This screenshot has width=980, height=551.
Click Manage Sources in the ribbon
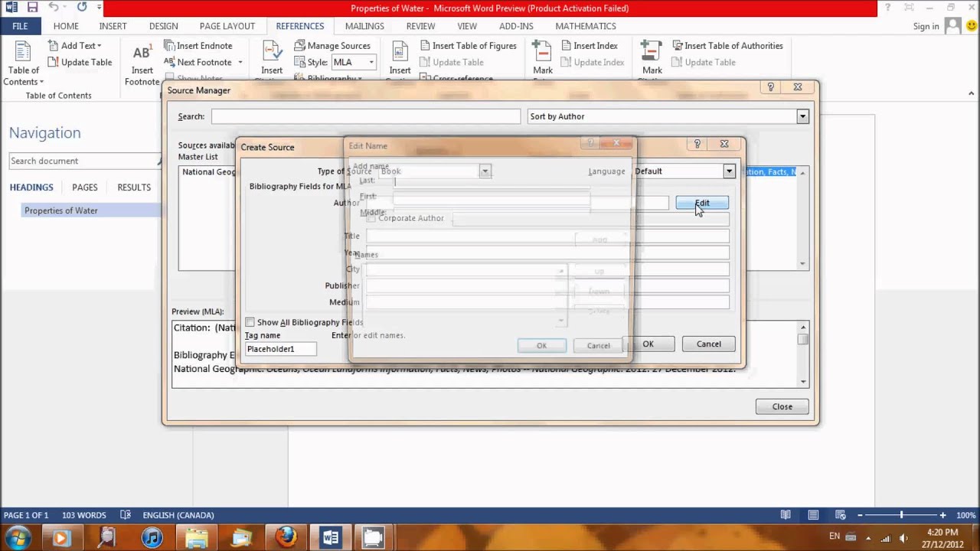pos(332,46)
